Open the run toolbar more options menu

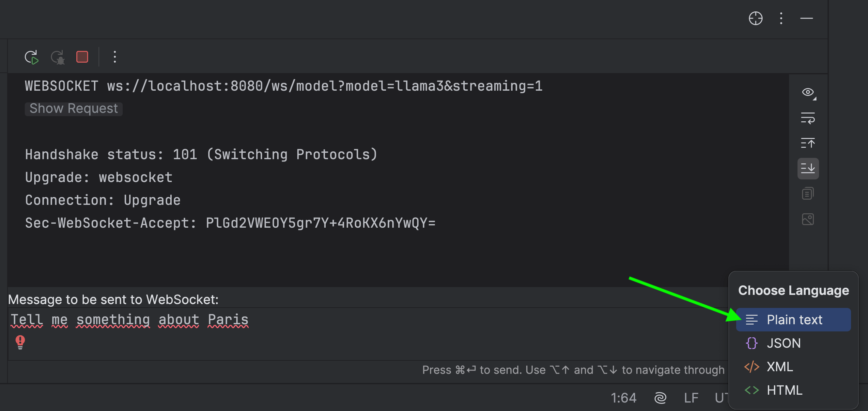pos(115,57)
